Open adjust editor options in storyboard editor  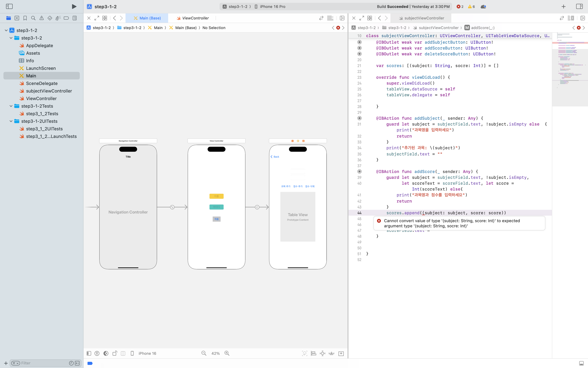point(330,18)
